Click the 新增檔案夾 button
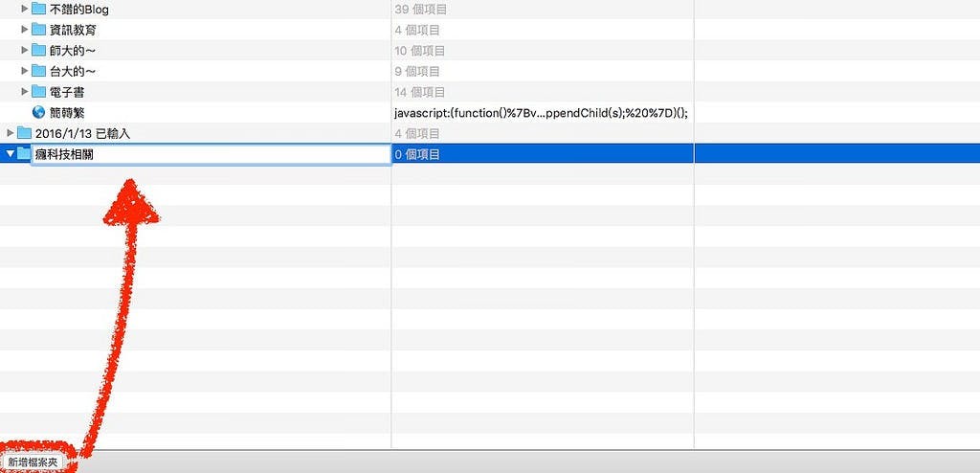The width and height of the screenshot is (980, 473). coord(34,462)
